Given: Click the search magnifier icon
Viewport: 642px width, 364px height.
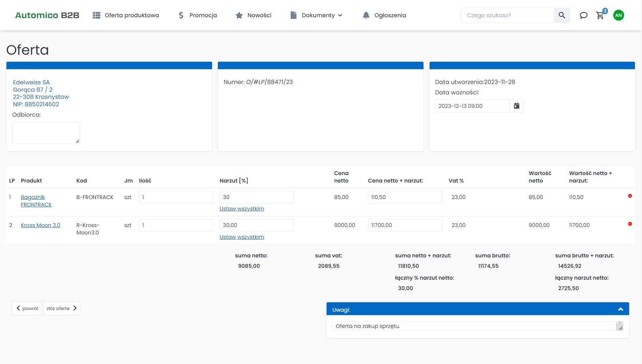Looking at the screenshot, I should click(562, 15).
